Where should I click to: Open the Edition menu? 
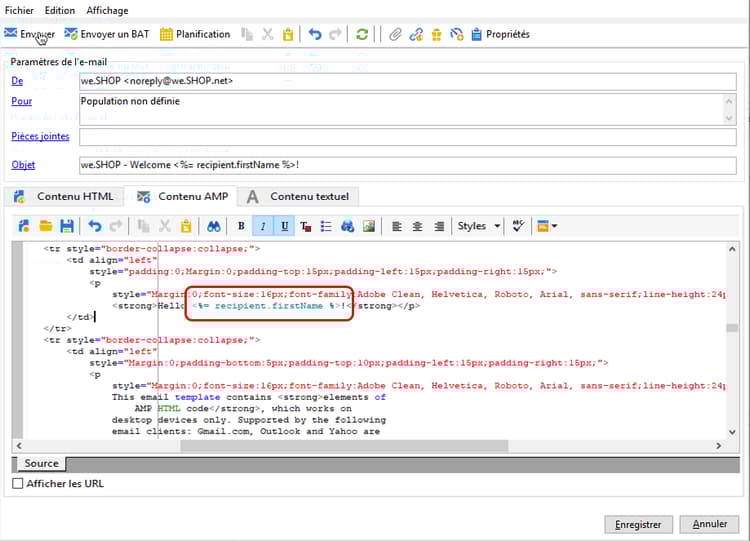(x=60, y=10)
